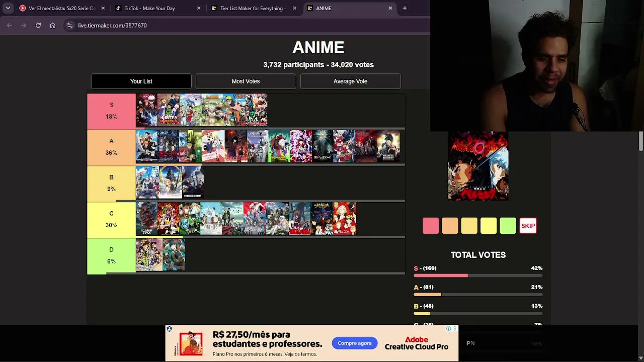Switch to Tier List Maker for Everything tab
644x362 pixels.
pyautogui.click(x=254, y=8)
